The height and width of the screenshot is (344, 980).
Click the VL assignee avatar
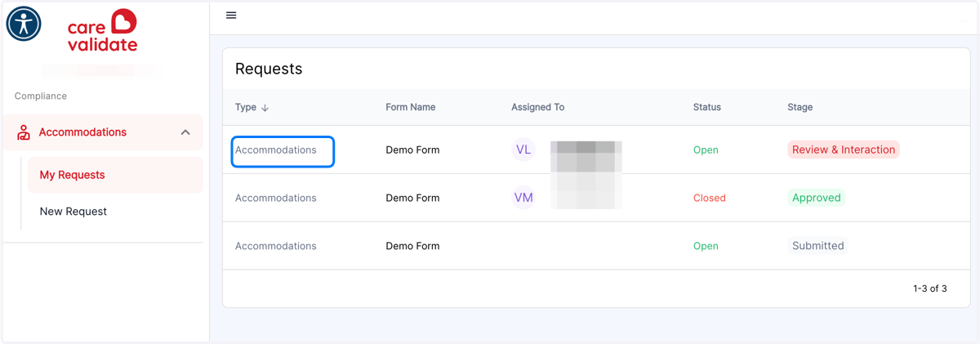[x=523, y=150]
